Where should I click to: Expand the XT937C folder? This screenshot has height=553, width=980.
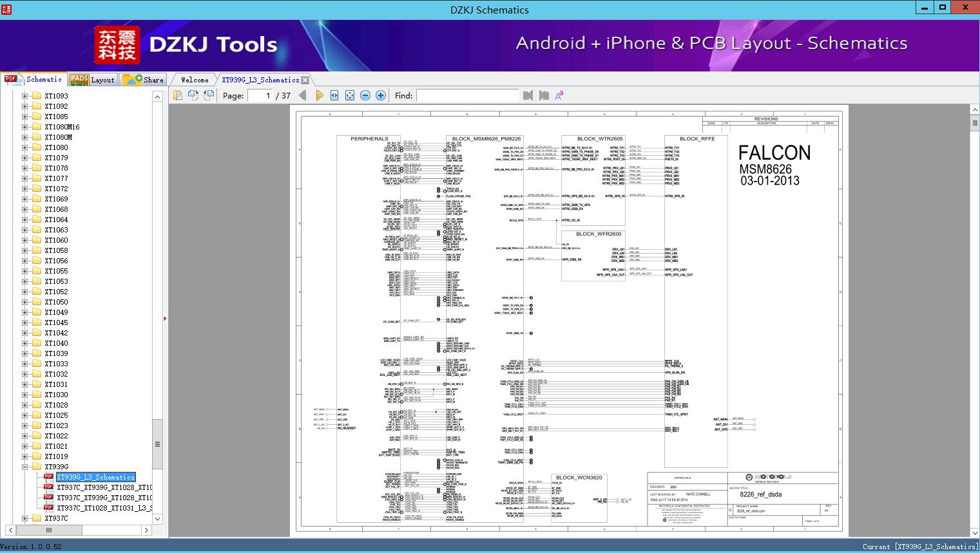(25, 518)
